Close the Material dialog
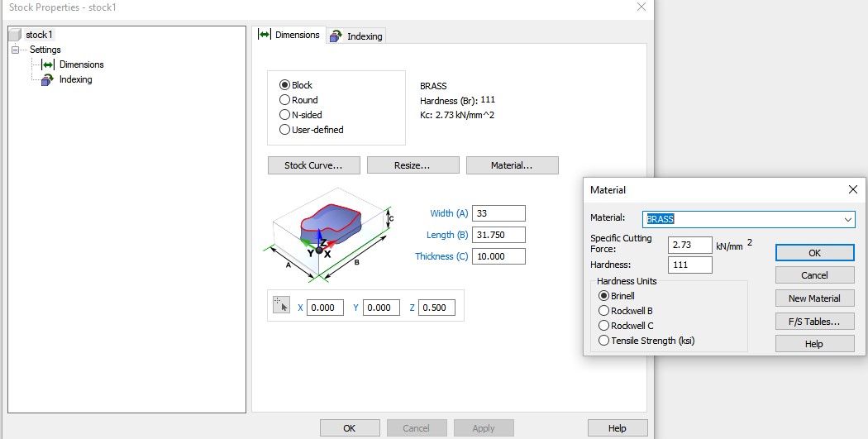This screenshot has height=439, width=868. pyautogui.click(x=853, y=189)
